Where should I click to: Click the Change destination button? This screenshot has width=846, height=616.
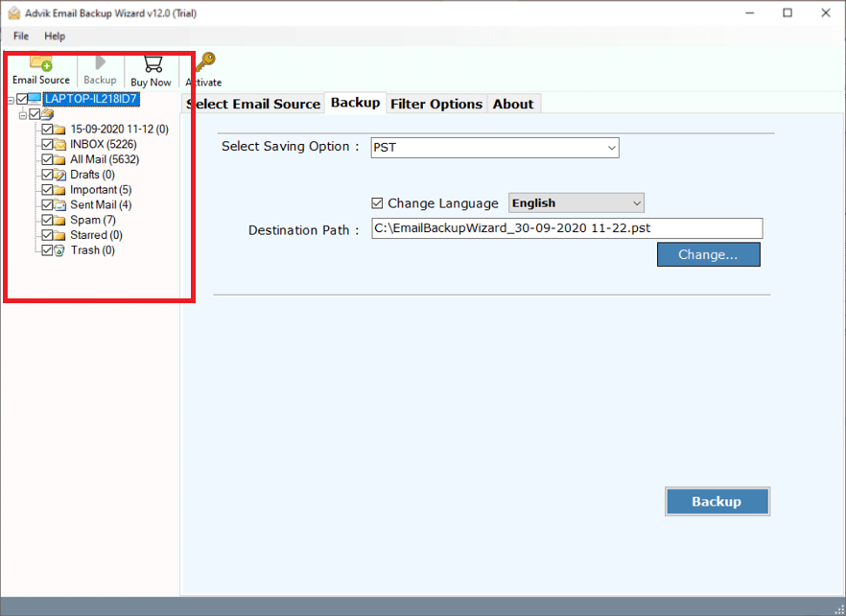tap(709, 253)
